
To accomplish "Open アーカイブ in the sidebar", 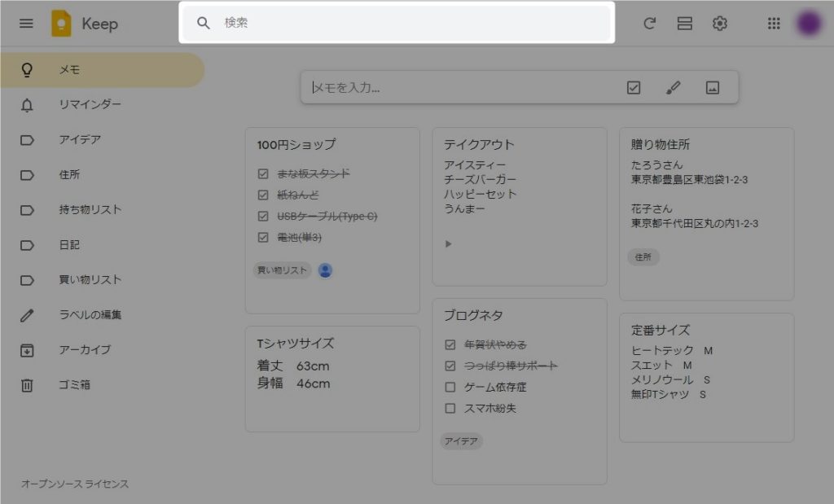I will click(85, 350).
